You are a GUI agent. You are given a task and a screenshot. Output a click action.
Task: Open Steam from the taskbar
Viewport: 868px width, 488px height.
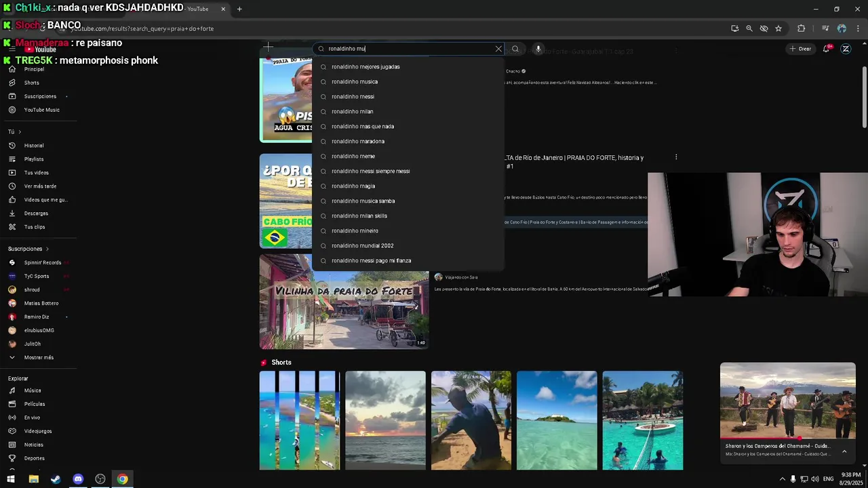[x=56, y=479]
